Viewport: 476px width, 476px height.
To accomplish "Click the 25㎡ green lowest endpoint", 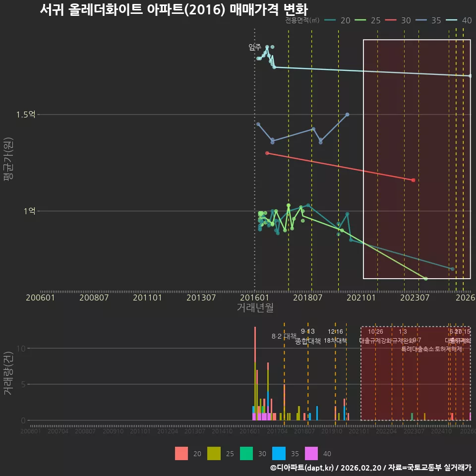I will 425,278.
